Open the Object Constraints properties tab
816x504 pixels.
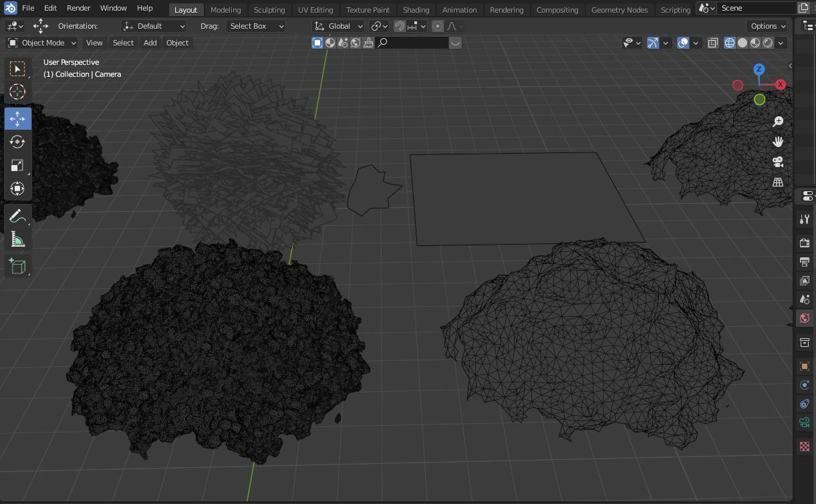pos(805,404)
